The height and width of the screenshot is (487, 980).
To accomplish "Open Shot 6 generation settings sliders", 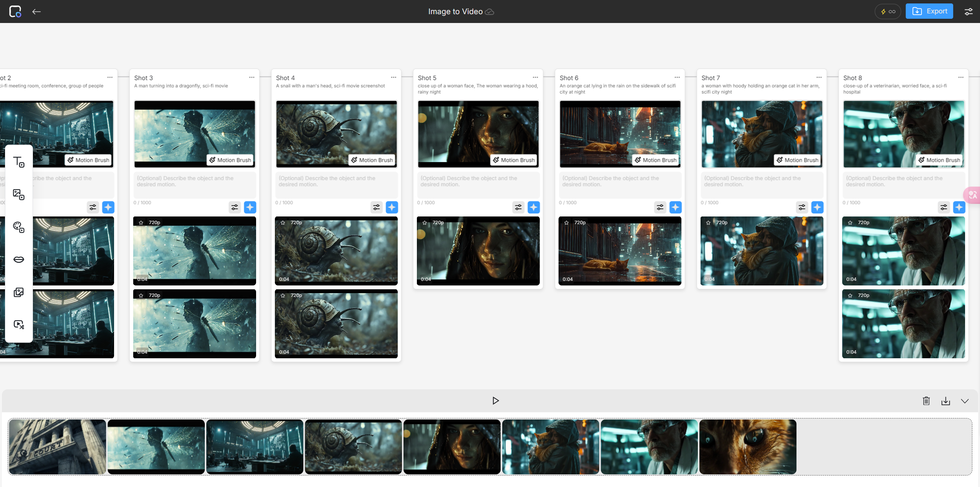I will click(660, 207).
